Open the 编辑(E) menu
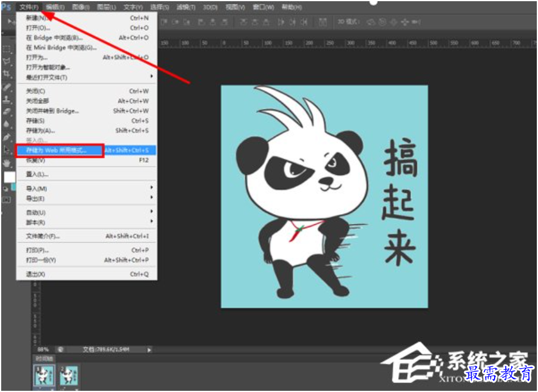 pyautogui.click(x=55, y=7)
